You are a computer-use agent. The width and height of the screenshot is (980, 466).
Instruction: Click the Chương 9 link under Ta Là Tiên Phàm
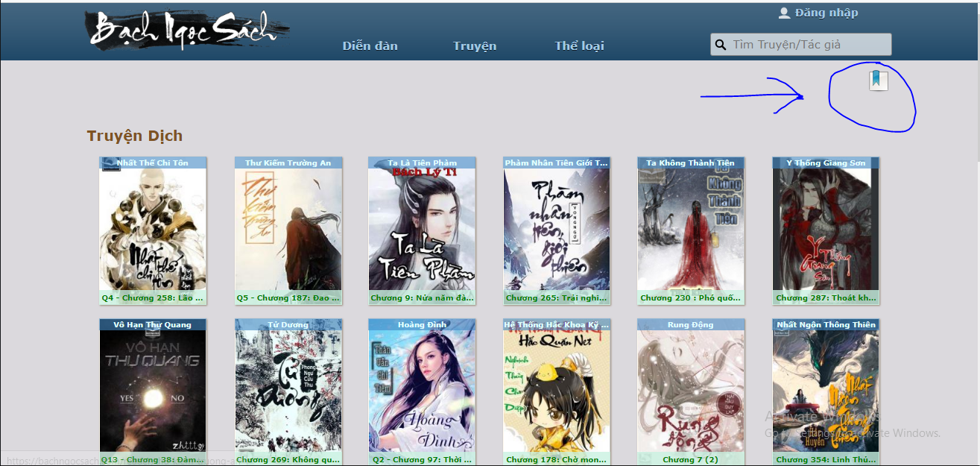[x=422, y=298]
